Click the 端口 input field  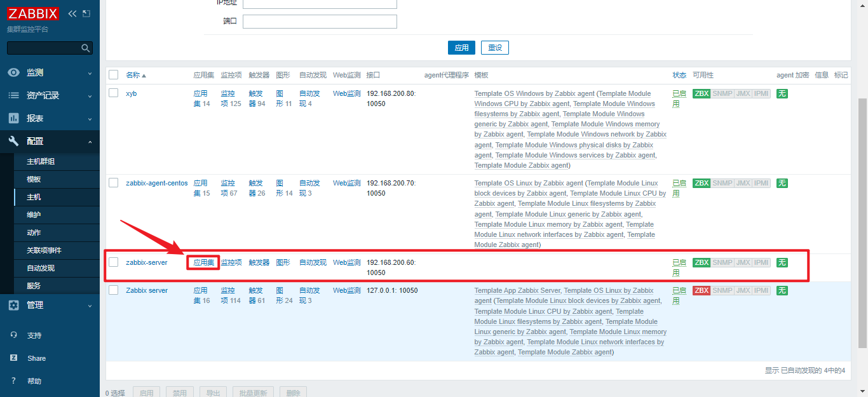(x=320, y=22)
